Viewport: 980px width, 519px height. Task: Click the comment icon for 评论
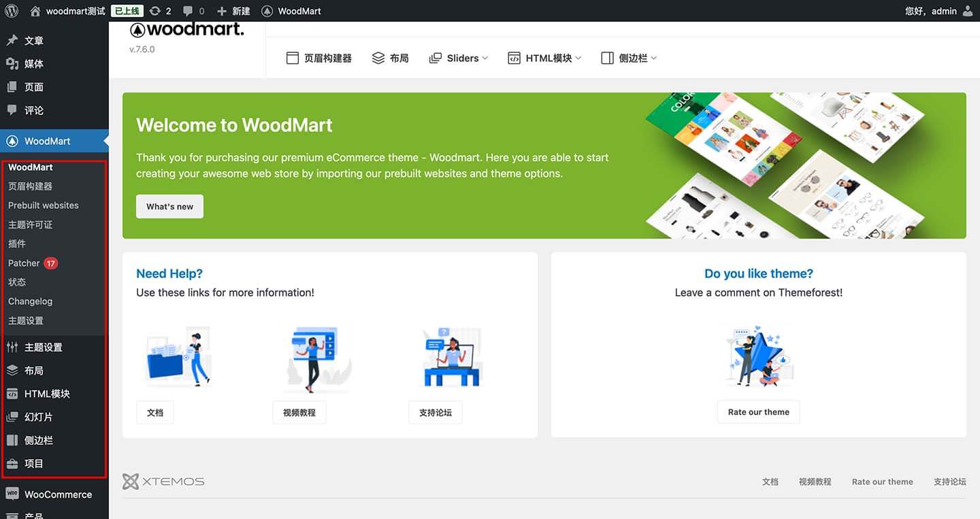pyautogui.click(x=12, y=110)
